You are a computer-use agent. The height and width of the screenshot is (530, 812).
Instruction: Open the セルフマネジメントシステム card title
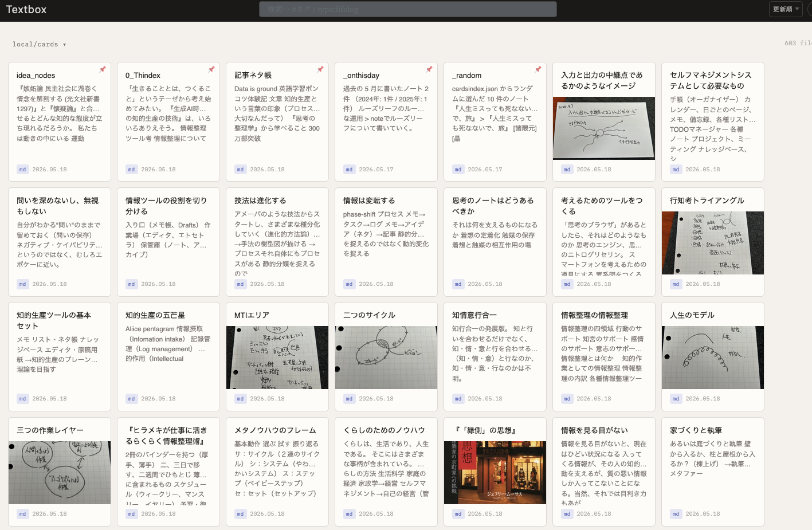point(711,80)
